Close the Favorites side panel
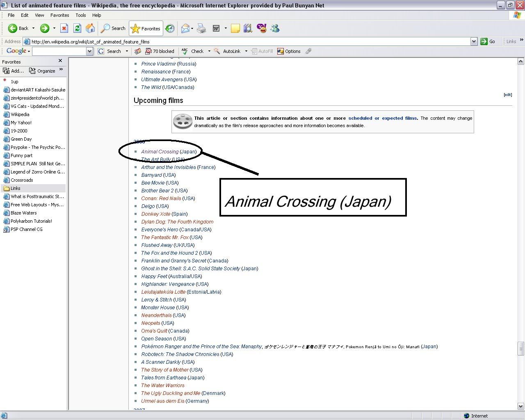The width and height of the screenshot is (525, 420). [x=60, y=61]
